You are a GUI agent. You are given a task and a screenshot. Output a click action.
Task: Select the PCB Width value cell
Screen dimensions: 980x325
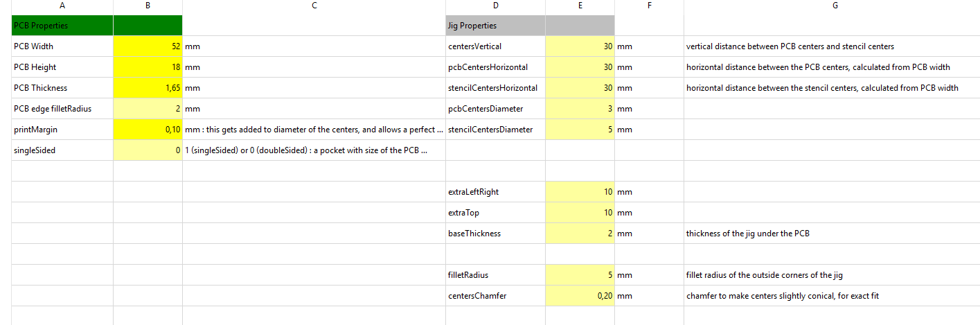pyautogui.click(x=148, y=46)
